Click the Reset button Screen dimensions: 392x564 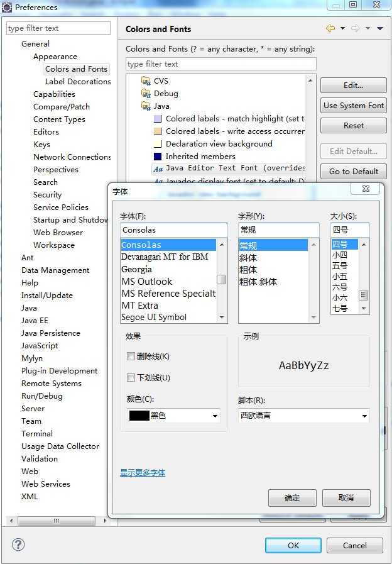point(354,126)
